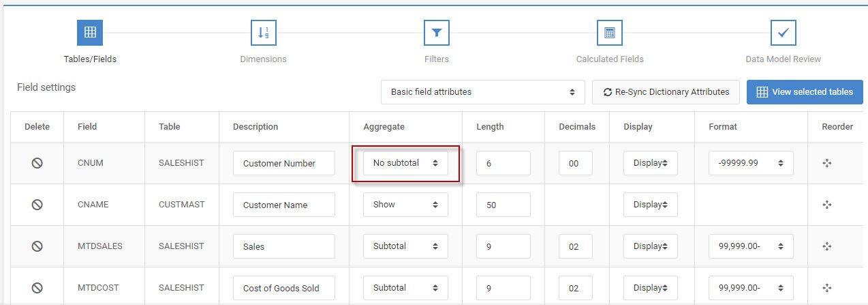The height and width of the screenshot is (305, 868).
Task: Open the Basic field attributes dropdown
Action: tap(483, 92)
